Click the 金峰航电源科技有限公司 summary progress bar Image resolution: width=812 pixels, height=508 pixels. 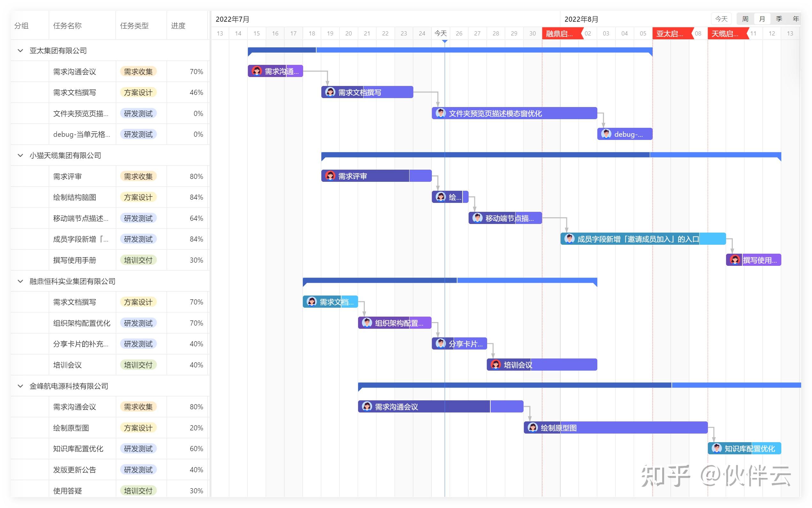tap(580, 385)
